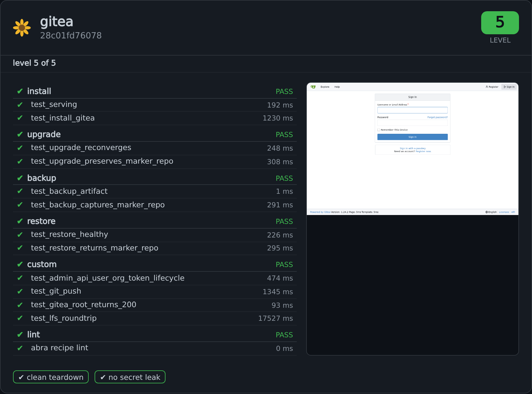The image size is (532, 394).
Task: Click the checkmark next to test_backup_captures_marker_repo
Action: 20,205
